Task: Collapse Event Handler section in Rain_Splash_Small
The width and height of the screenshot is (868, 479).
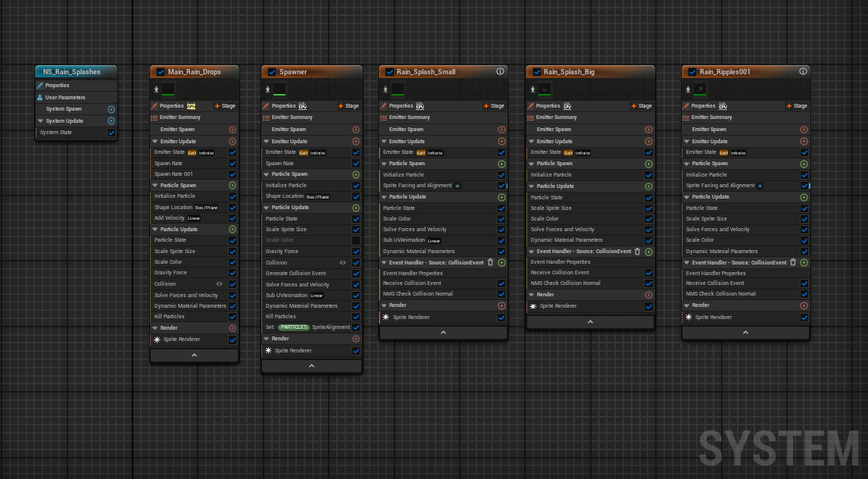Action: click(x=383, y=263)
